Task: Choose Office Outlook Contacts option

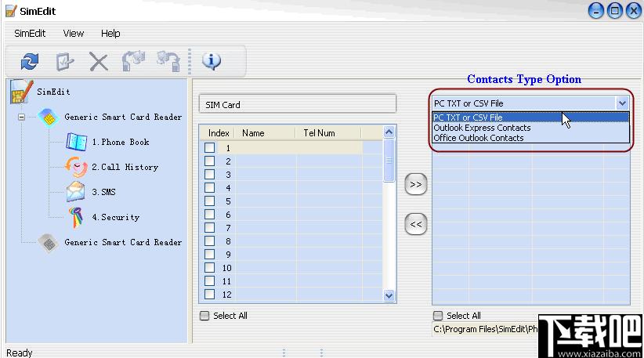Action: click(479, 138)
